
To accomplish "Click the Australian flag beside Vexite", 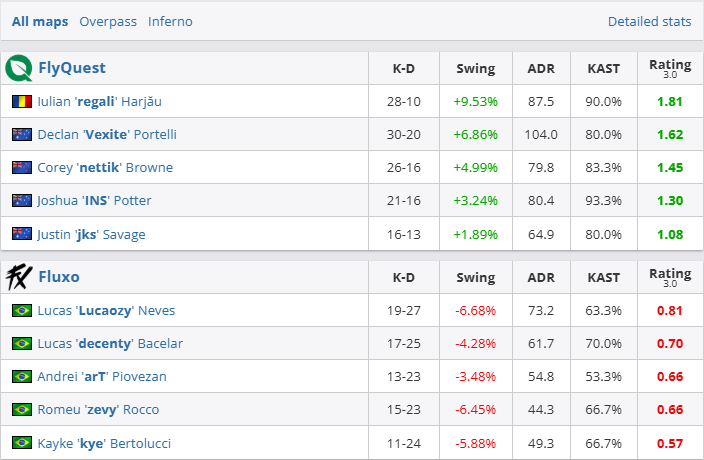I will [22, 135].
